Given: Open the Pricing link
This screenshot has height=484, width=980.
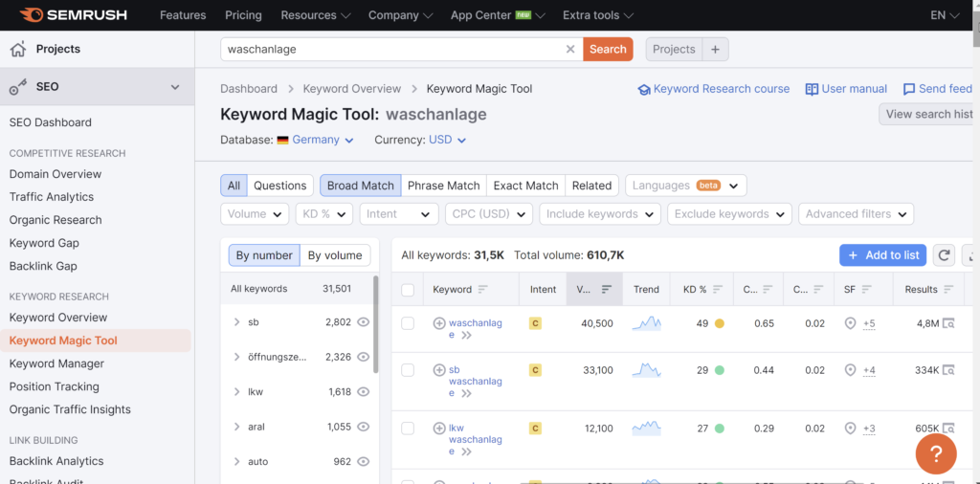Looking at the screenshot, I should pos(243,15).
